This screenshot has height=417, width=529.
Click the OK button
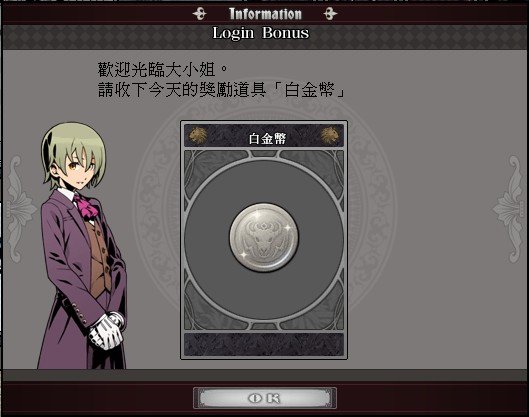click(265, 398)
